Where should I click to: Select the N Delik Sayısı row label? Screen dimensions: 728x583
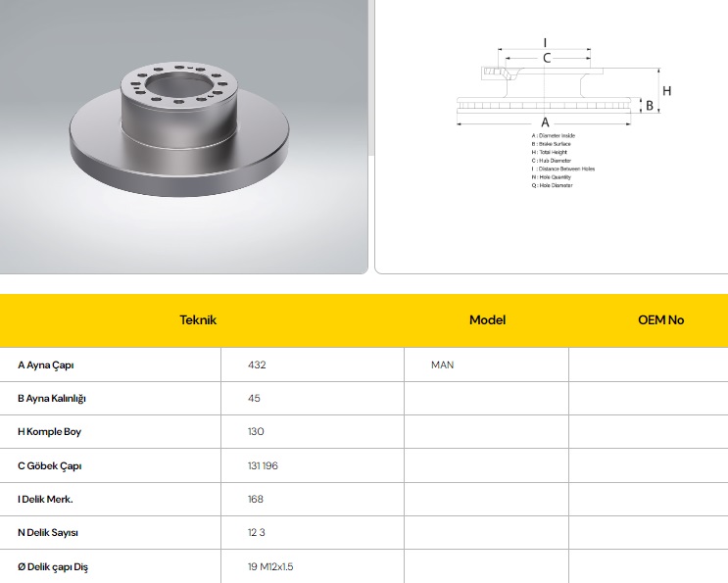tap(47, 533)
